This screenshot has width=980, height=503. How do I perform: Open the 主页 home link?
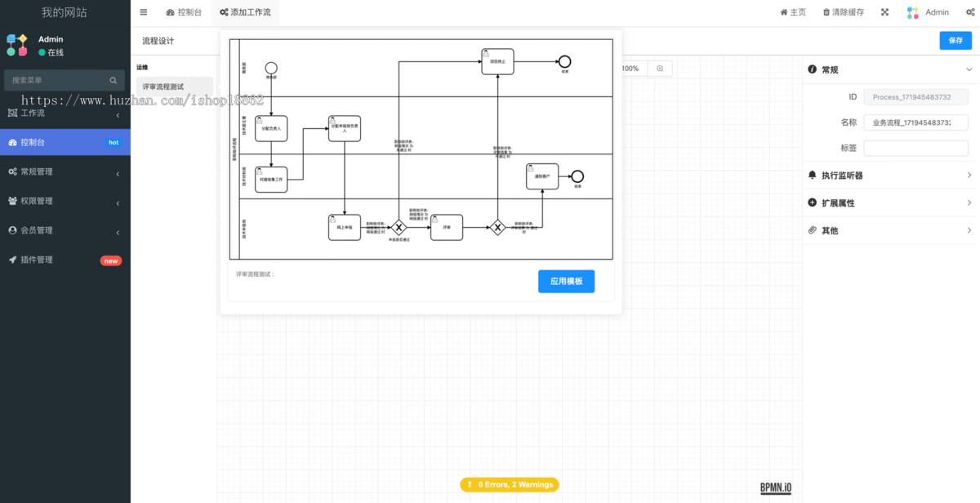pos(792,12)
